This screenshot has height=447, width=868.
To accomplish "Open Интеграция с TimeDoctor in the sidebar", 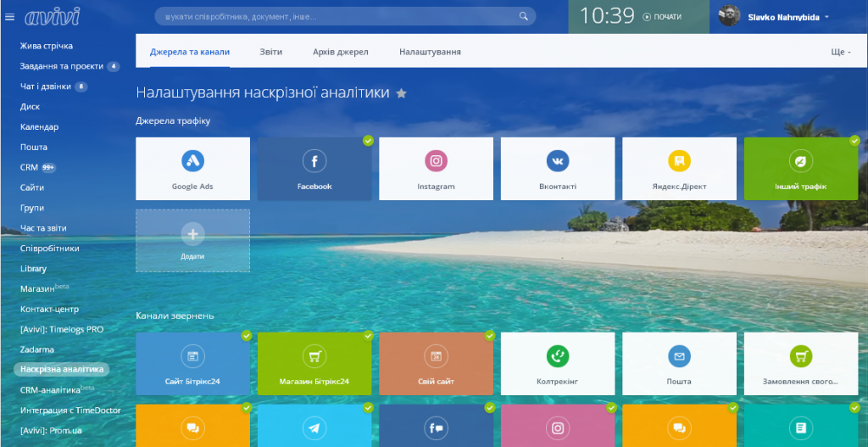I will (x=70, y=411).
